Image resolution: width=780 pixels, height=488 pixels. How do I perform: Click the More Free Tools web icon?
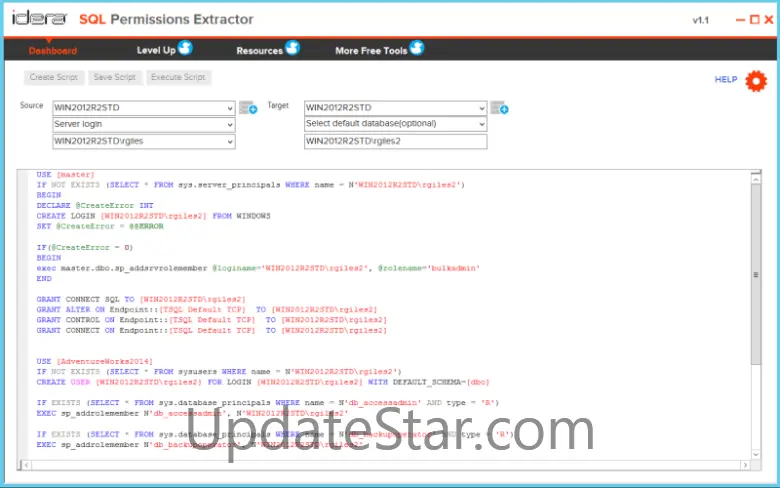[x=417, y=48]
